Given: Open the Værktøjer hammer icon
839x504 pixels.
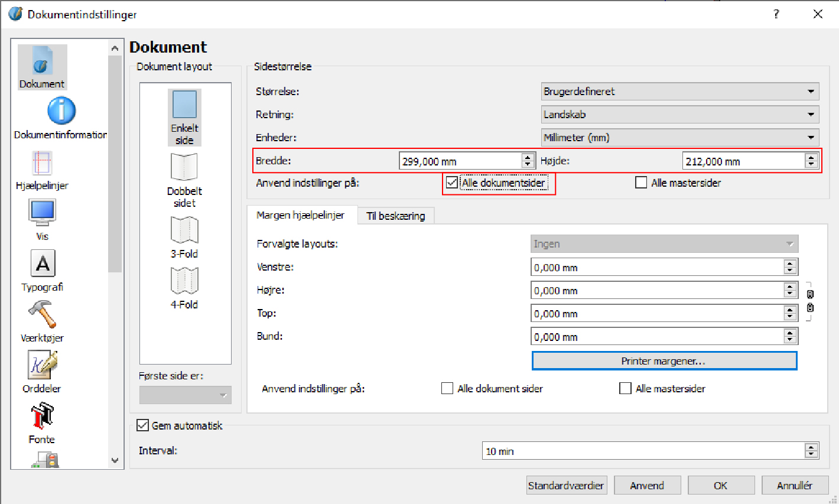Looking at the screenshot, I should click(x=42, y=314).
